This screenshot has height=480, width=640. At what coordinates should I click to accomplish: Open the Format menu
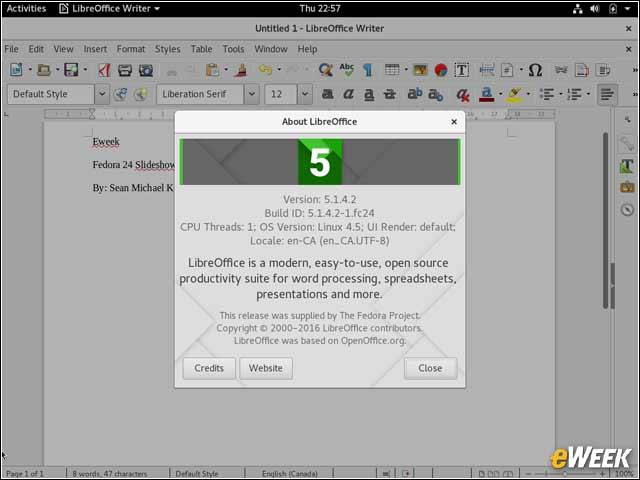tap(131, 49)
